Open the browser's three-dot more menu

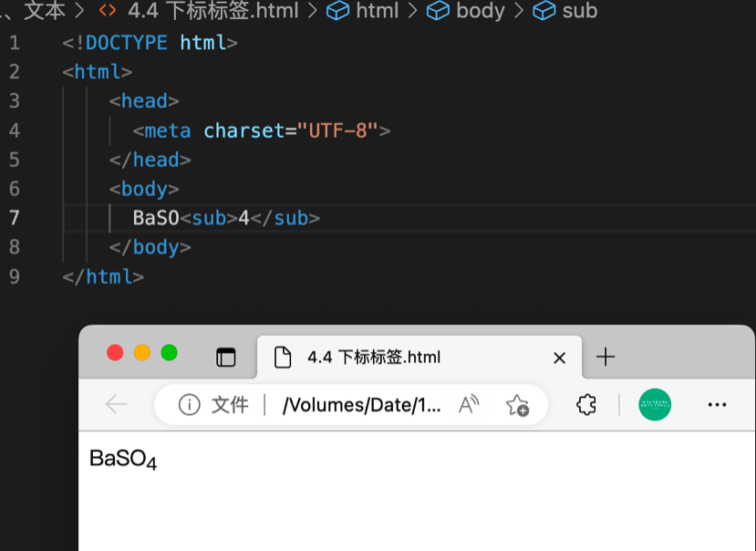(717, 405)
